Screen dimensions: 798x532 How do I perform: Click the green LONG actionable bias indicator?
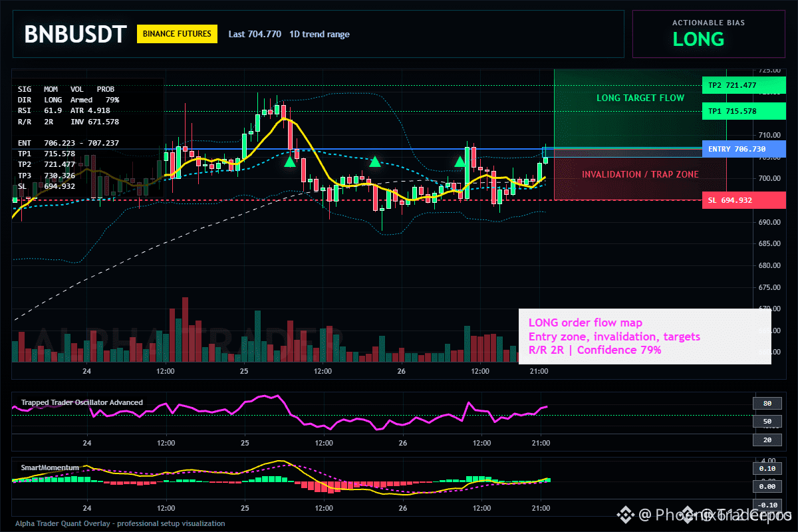pos(698,39)
